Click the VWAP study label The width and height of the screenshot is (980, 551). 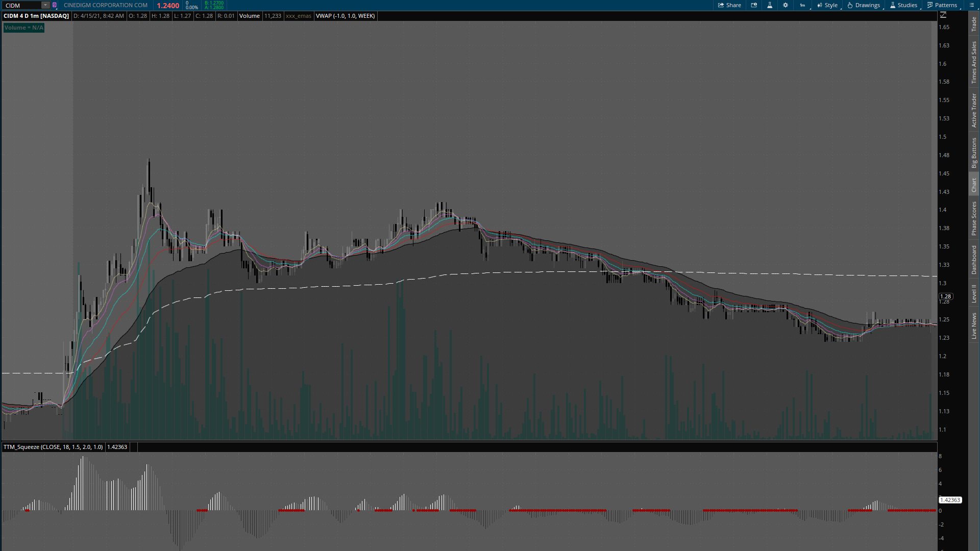click(345, 16)
